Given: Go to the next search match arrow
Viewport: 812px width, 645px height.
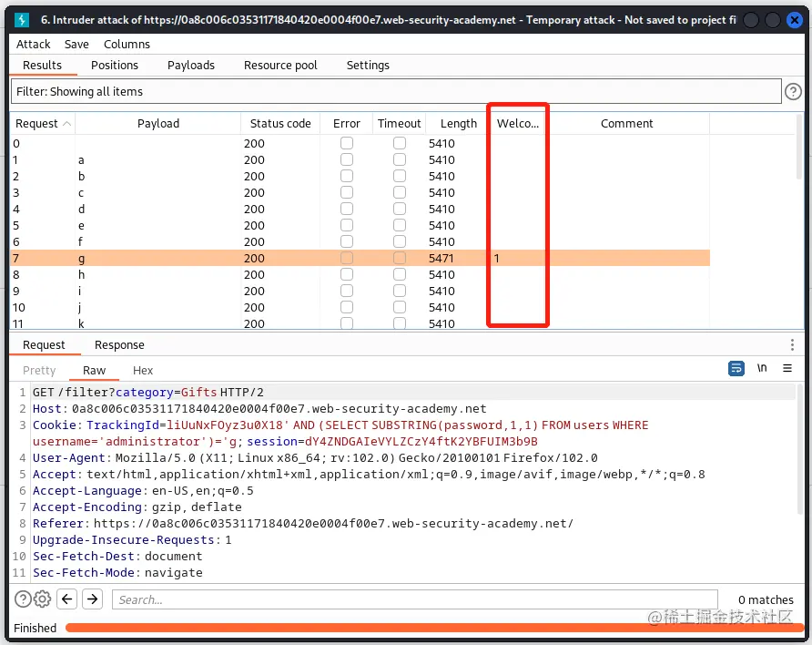Looking at the screenshot, I should (92, 599).
